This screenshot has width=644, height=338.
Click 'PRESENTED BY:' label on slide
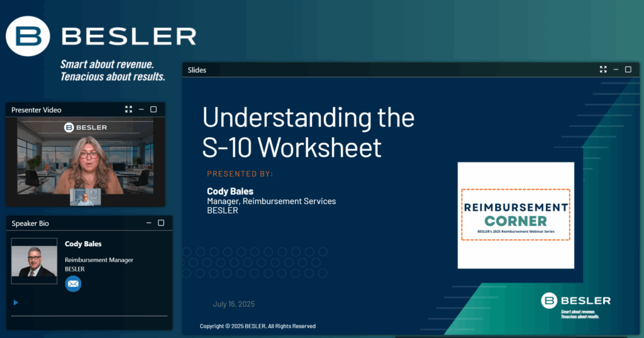(240, 174)
